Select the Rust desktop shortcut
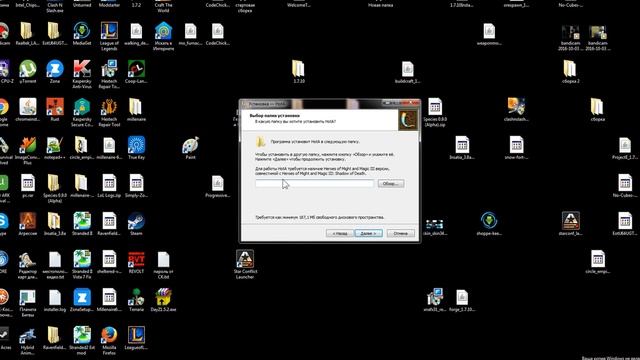640x360 pixels. tap(55, 110)
